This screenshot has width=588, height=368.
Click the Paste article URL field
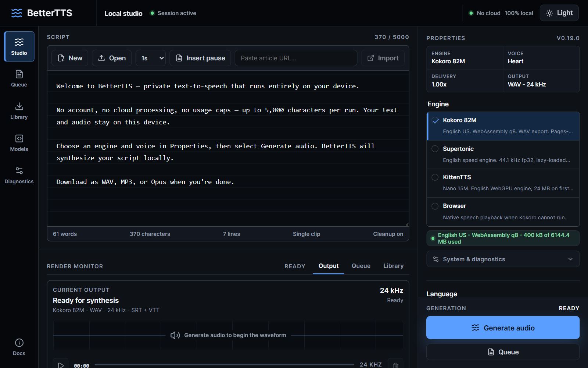(296, 58)
